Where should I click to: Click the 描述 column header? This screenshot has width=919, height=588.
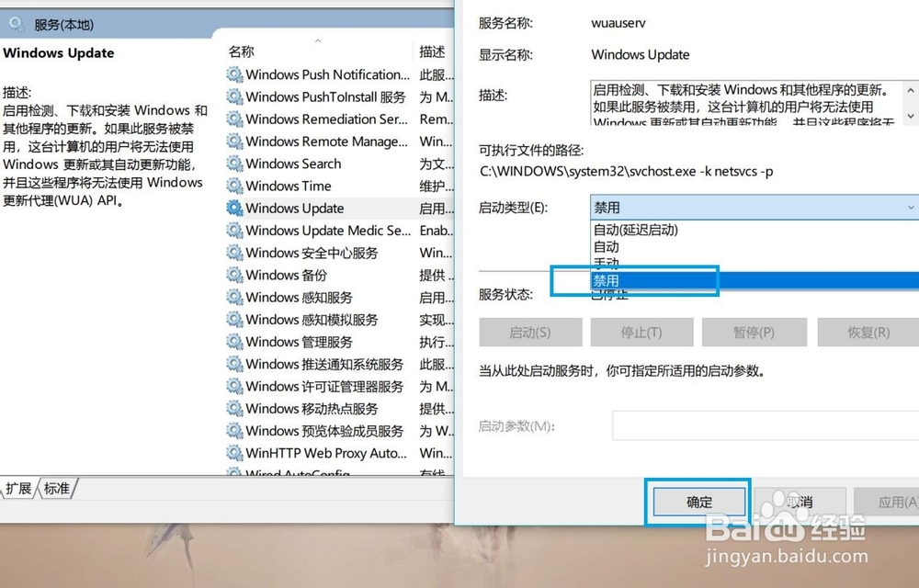[433, 52]
